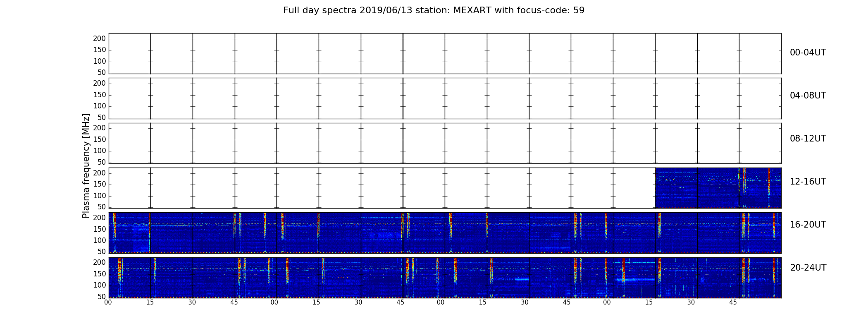Click the 50 tick label of the 00-04UT panel
This screenshot has width=868, height=331.
102,72
